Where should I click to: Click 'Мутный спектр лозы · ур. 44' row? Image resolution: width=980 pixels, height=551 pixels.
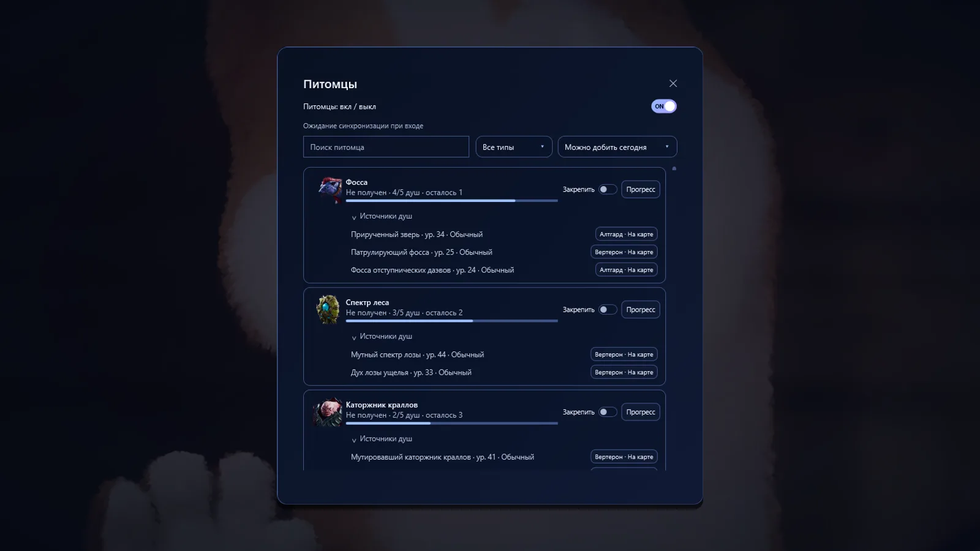click(417, 354)
